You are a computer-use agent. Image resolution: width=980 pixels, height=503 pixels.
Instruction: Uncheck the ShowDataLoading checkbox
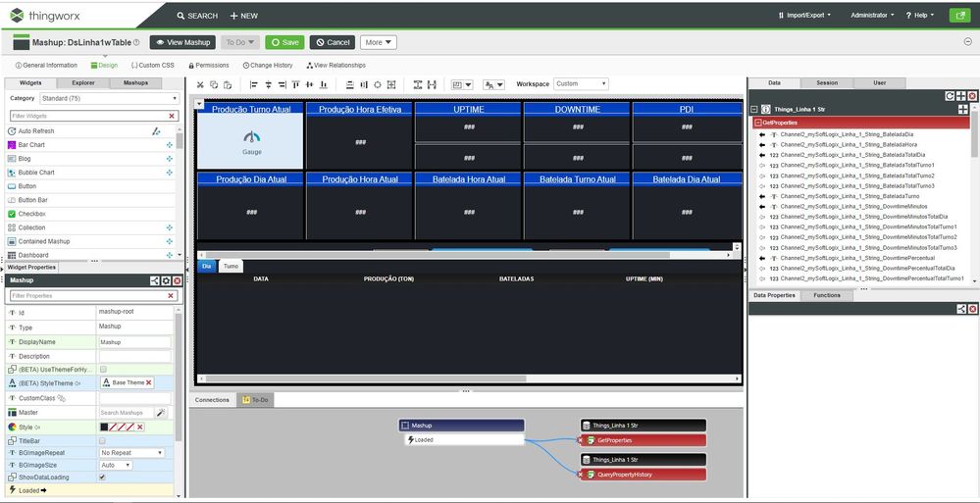coord(103,477)
